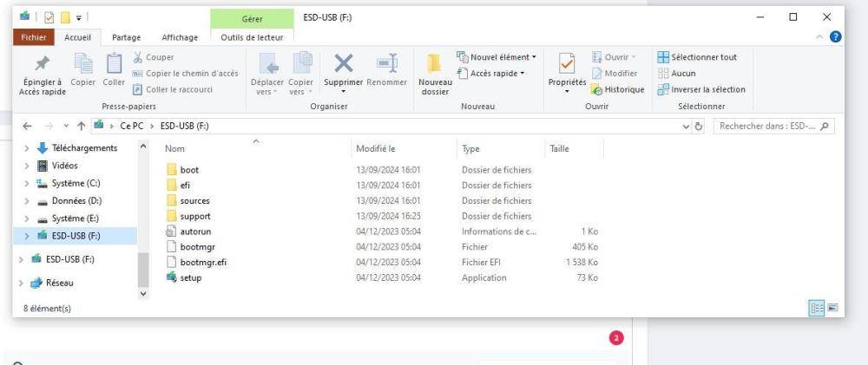Switch to large icons view

click(x=832, y=308)
